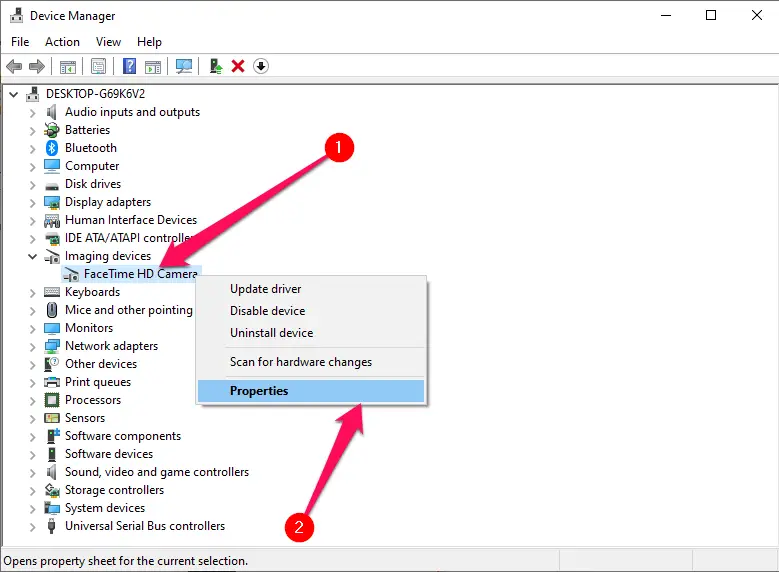Image resolution: width=779 pixels, height=572 pixels.
Task: Click the Disk drives category icon
Action: [52, 186]
